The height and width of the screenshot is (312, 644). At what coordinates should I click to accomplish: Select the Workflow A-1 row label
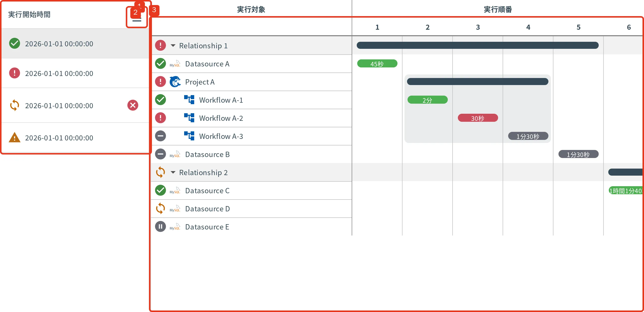point(221,100)
